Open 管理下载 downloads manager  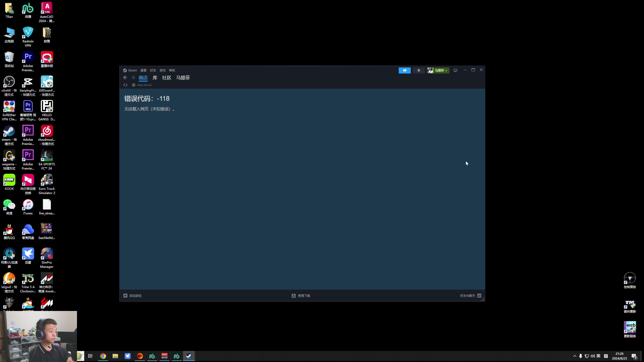pyautogui.click(x=301, y=296)
